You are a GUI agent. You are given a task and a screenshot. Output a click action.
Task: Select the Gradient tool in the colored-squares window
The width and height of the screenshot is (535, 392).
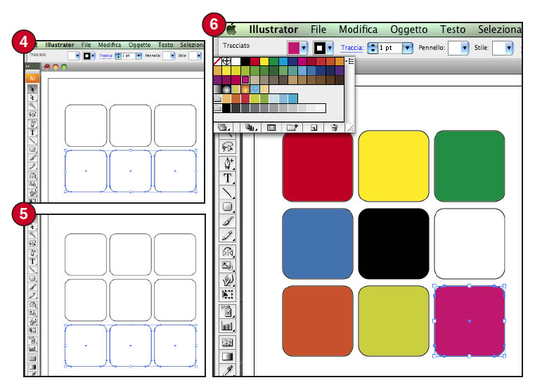point(227,357)
